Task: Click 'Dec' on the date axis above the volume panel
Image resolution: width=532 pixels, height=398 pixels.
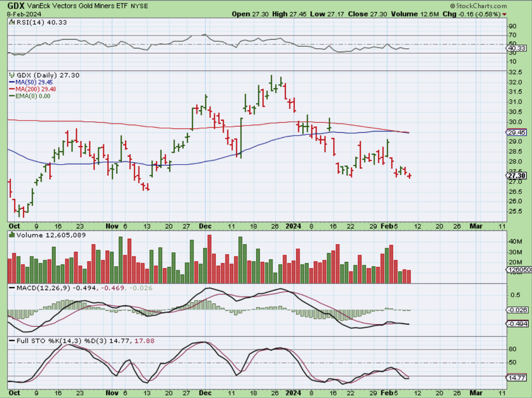Action: (205, 226)
